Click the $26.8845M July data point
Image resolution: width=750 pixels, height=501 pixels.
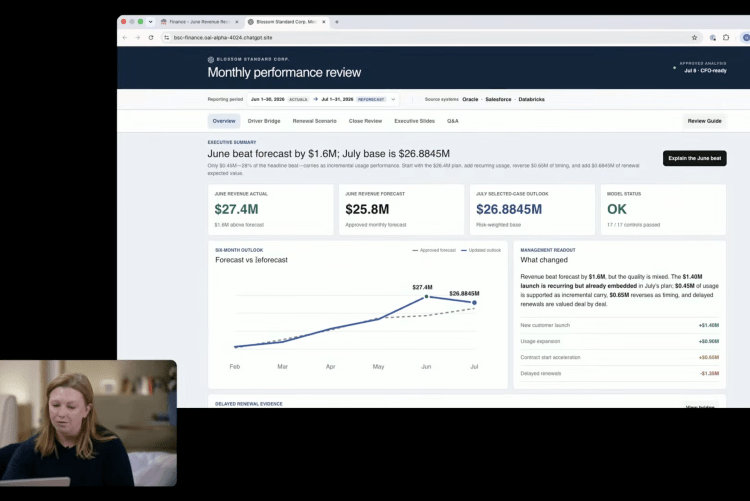tap(474, 303)
